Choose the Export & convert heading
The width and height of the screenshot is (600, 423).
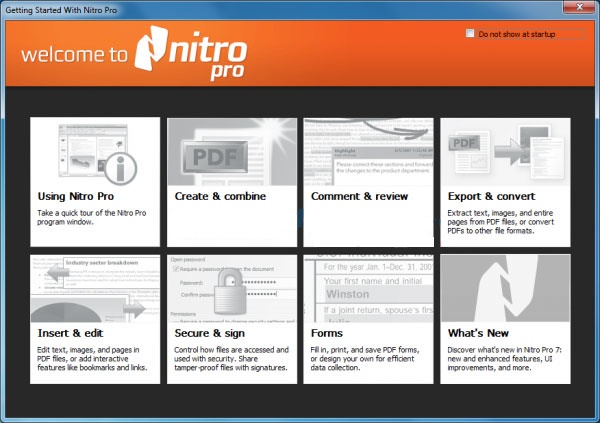[x=491, y=196]
